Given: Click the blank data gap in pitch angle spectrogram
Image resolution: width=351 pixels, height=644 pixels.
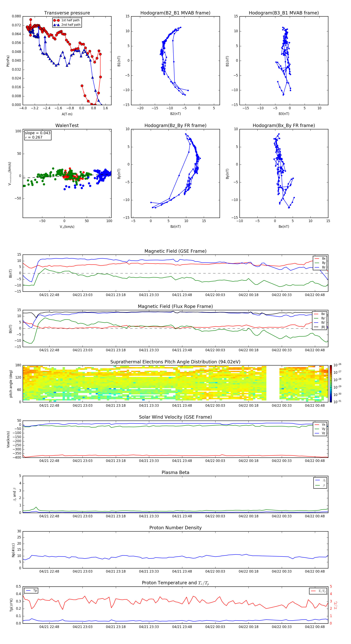Looking at the screenshot, I should point(273,384).
